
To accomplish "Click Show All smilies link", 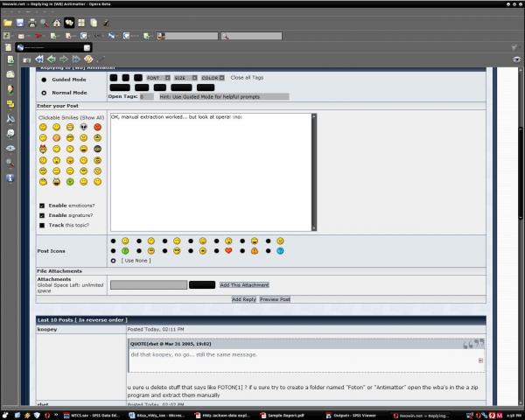I will (92, 118).
